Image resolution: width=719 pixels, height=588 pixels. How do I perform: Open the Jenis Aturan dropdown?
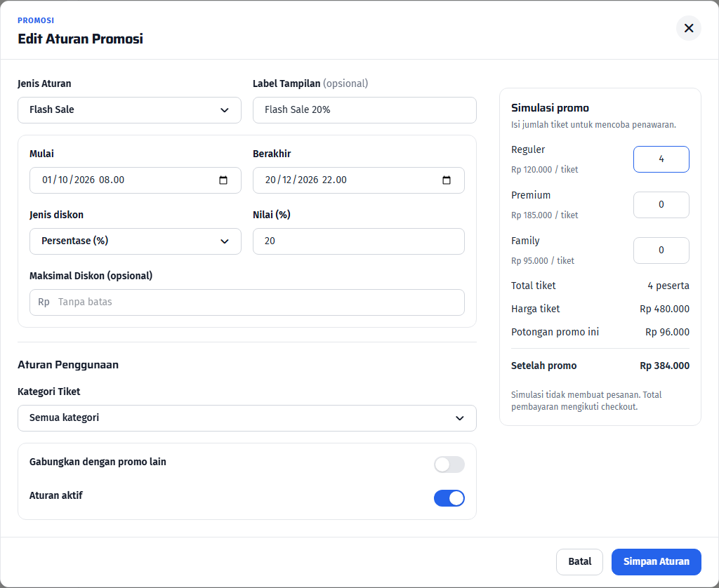click(x=129, y=110)
